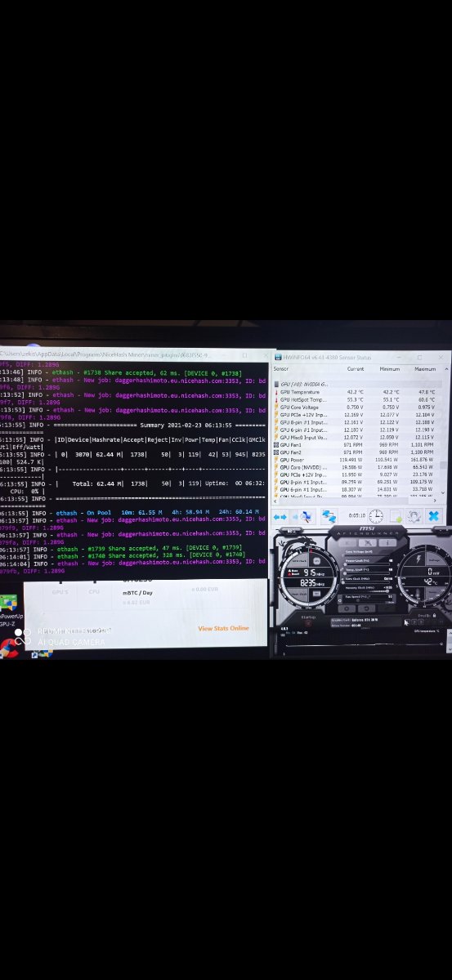Select the GPU Temperature sensor row
The height and width of the screenshot is (980, 452).
coord(356,392)
